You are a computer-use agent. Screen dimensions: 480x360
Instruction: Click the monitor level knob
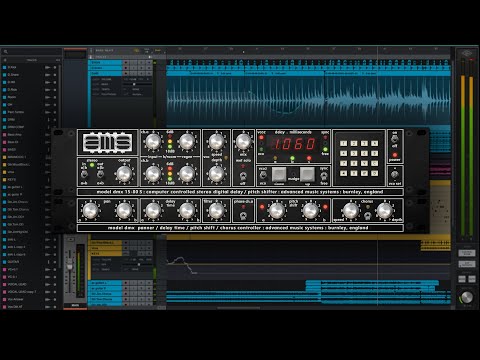467,297
